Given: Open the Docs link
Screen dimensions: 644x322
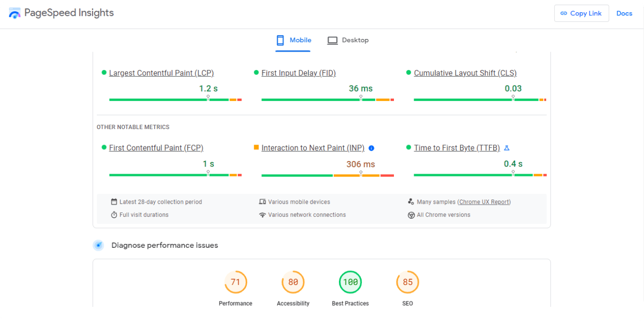Looking at the screenshot, I should [x=624, y=13].
